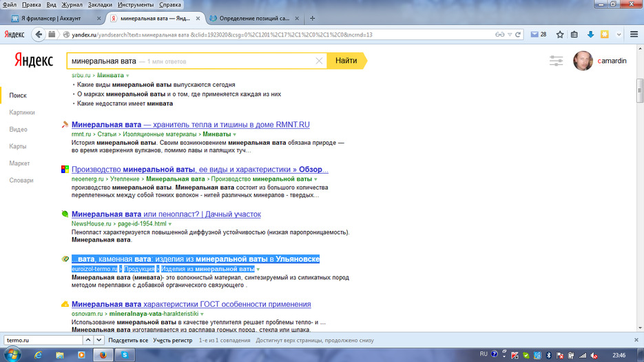Click the volume tray icon
The width and height of the screenshot is (644, 362).
594,355
